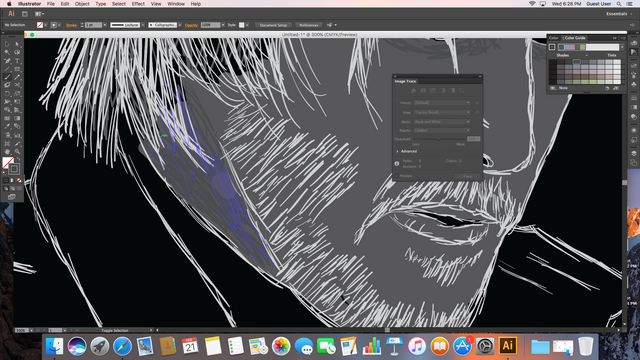Select the Lasso tool
This screenshot has width=640, height=360.
tap(17, 52)
